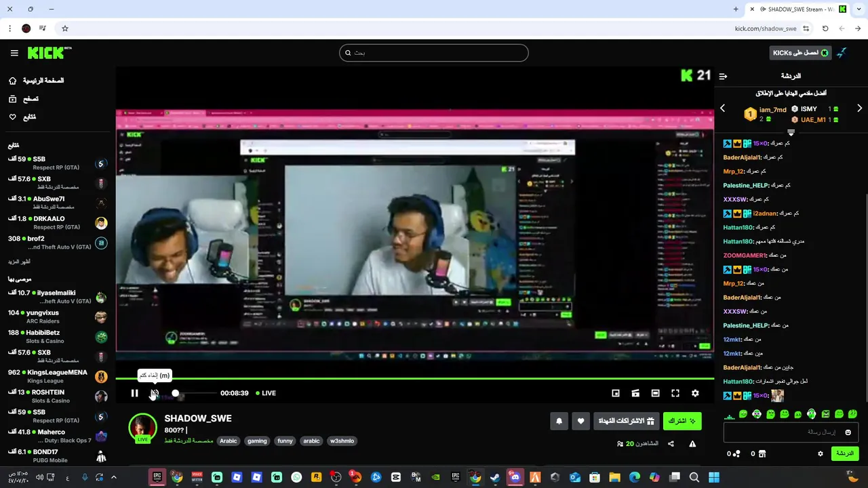
Task: Unmute the stream audio
Action: point(155,393)
